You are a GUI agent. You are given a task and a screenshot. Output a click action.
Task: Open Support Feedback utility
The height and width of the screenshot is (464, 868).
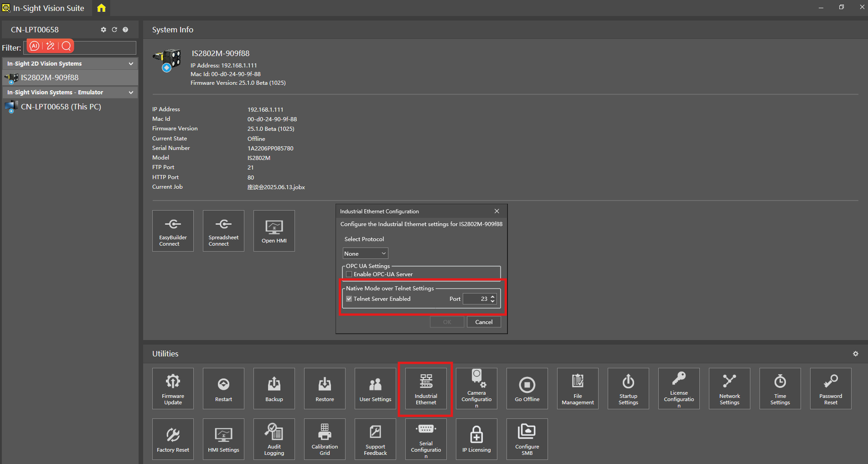(375, 439)
